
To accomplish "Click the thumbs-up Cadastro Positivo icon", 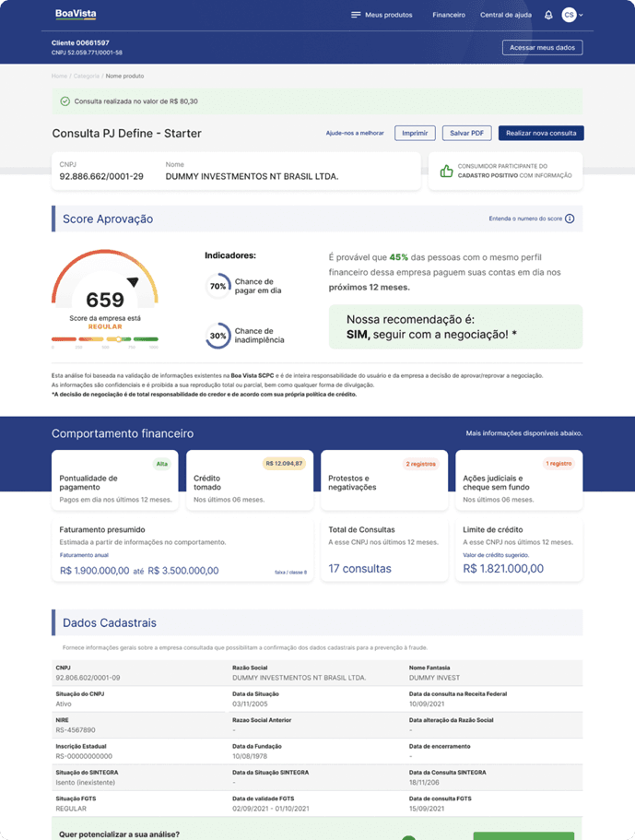I will (x=446, y=171).
